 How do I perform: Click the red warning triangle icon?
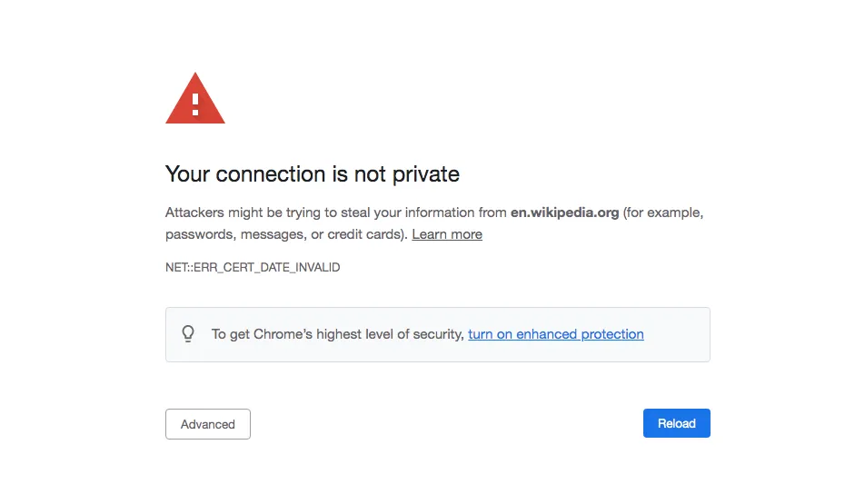point(195,99)
